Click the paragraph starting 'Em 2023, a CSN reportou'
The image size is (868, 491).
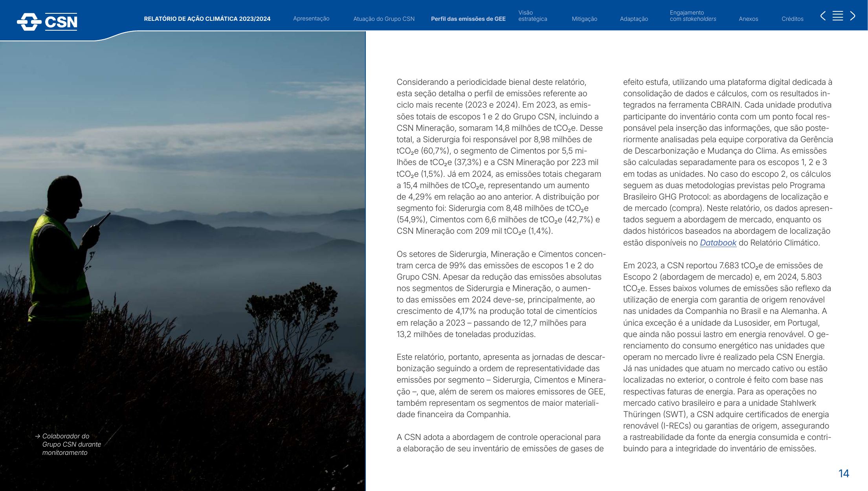[727, 357]
